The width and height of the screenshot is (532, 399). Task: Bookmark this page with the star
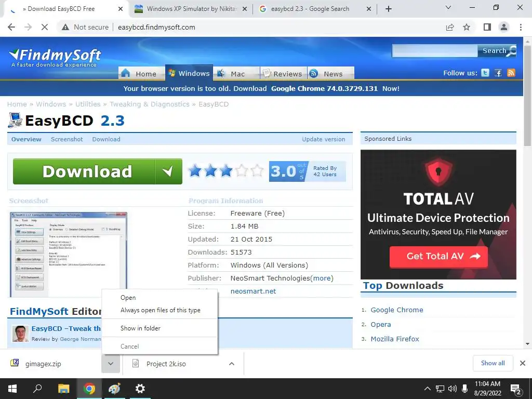467,27
